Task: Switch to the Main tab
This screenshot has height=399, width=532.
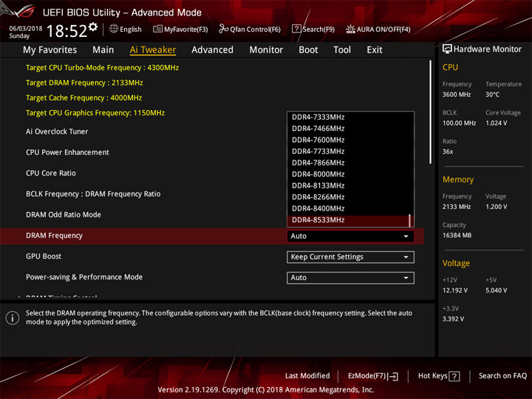Action: coord(103,50)
